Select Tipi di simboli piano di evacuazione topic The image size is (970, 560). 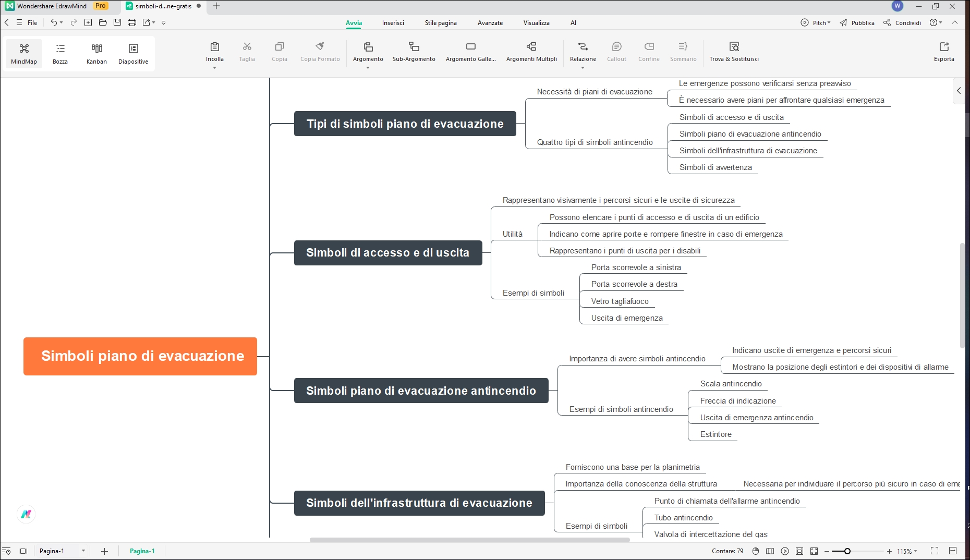pos(405,124)
